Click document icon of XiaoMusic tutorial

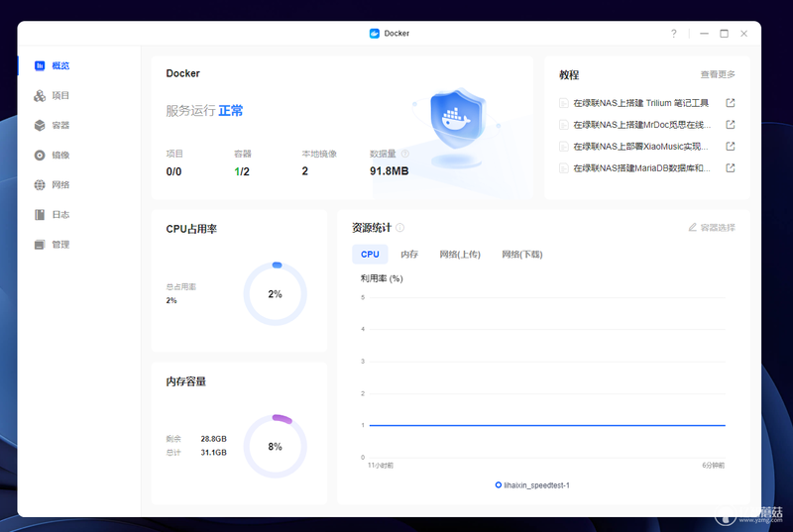(x=564, y=147)
